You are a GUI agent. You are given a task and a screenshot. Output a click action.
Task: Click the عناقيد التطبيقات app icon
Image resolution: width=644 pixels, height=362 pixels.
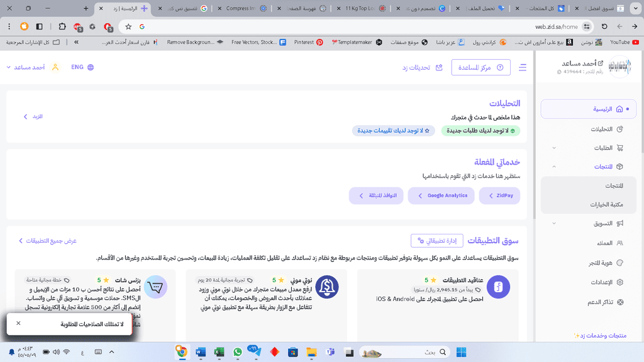click(498, 287)
